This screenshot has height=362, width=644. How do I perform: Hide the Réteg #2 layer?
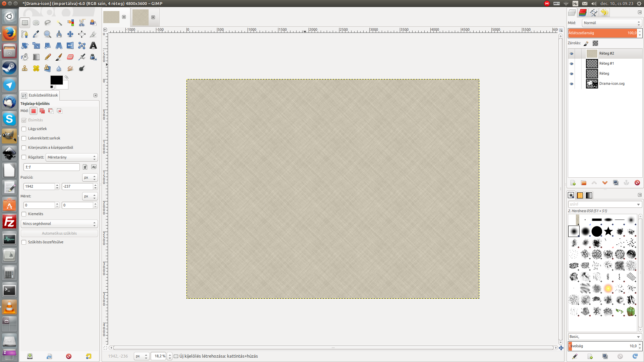(x=572, y=54)
